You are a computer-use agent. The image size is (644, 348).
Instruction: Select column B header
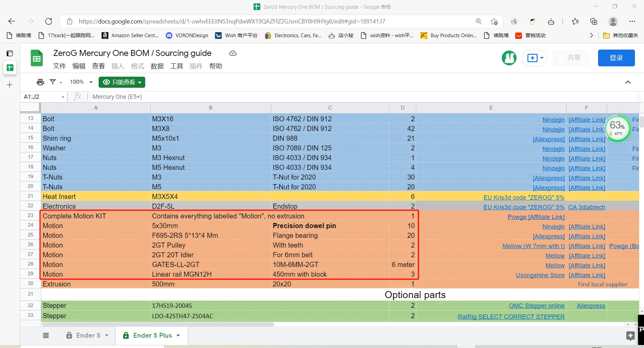pyautogui.click(x=211, y=108)
